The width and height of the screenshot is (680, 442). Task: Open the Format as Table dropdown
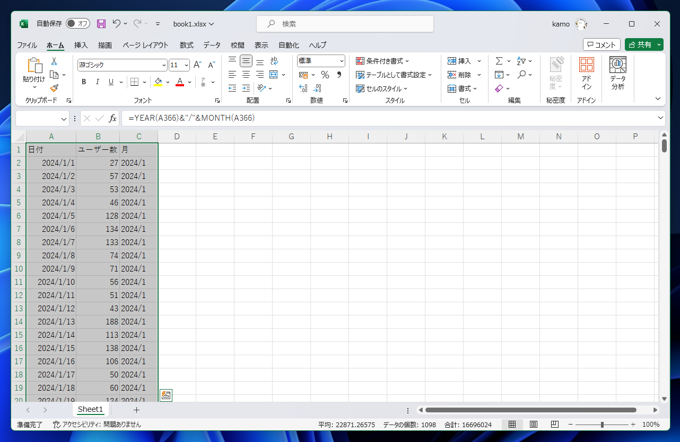pyautogui.click(x=394, y=75)
